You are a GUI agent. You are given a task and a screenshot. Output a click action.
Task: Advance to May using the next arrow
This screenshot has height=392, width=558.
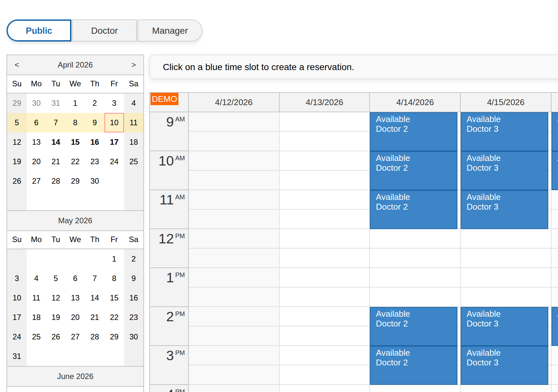pos(133,65)
